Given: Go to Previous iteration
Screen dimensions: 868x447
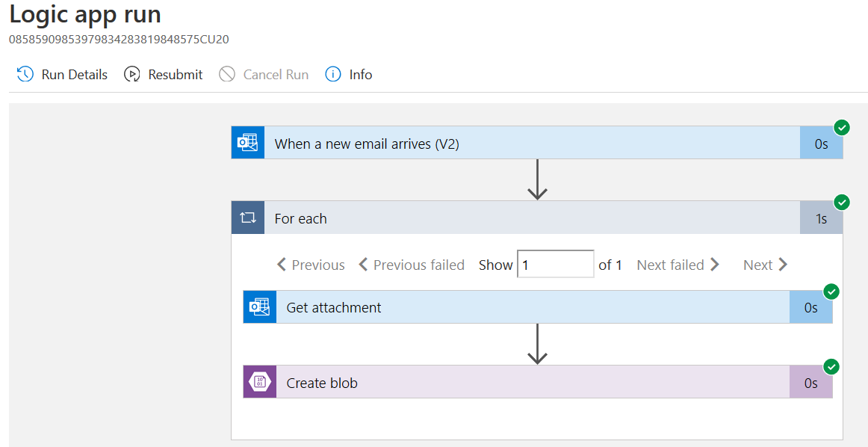Looking at the screenshot, I should pyautogui.click(x=311, y=265).
